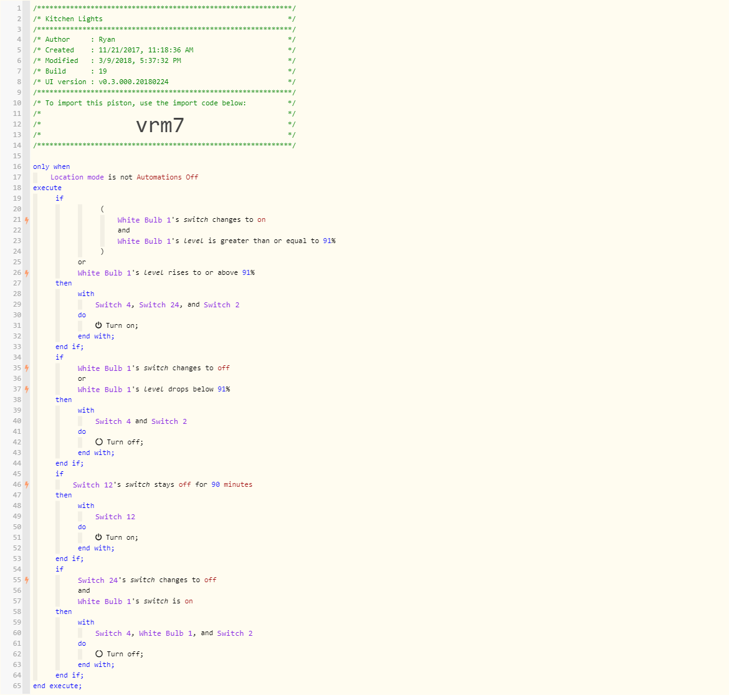Click the lightning bolt icon on line 55
734x700 pixels.
pos(27,580)
